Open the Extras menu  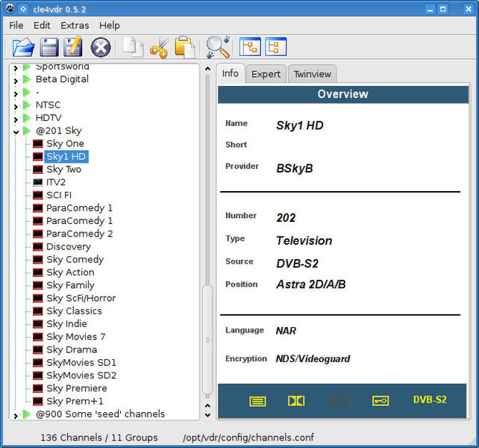(75, 25)
